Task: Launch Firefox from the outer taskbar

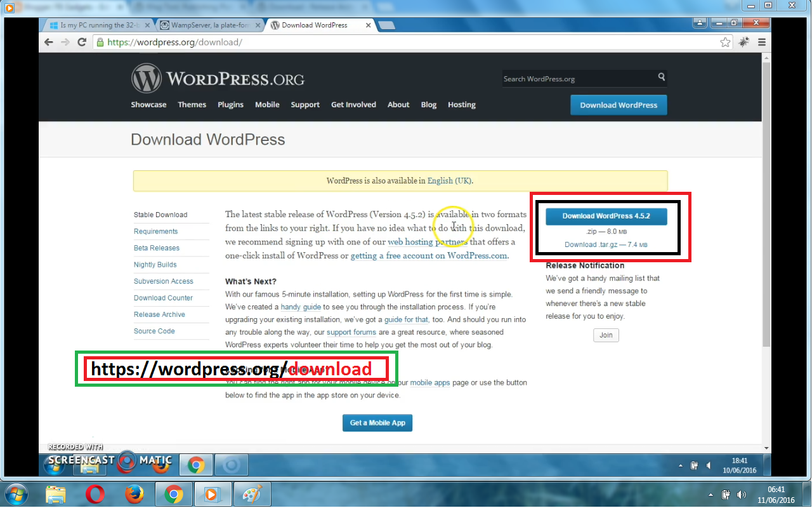Action: tap(134, 495)
